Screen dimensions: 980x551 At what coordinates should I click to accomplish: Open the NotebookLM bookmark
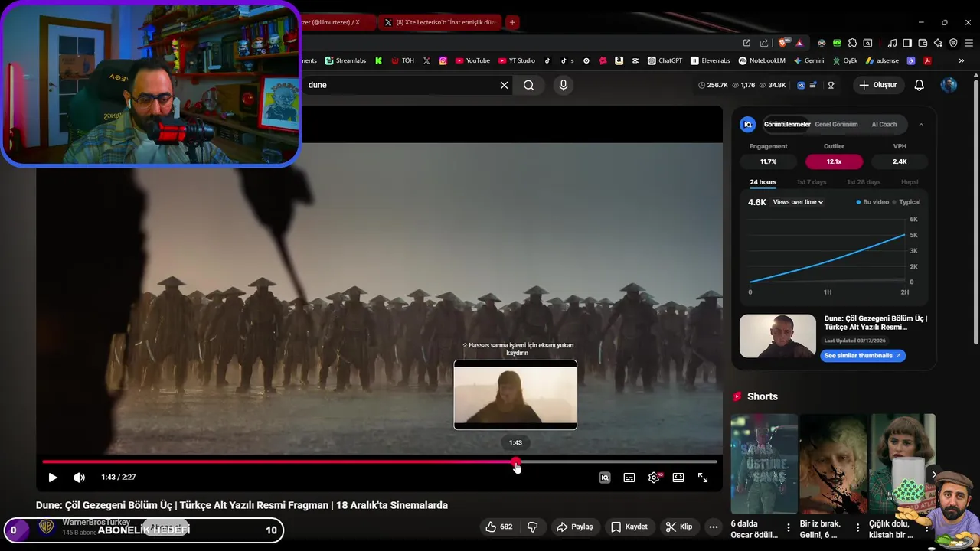click(762, 60)
